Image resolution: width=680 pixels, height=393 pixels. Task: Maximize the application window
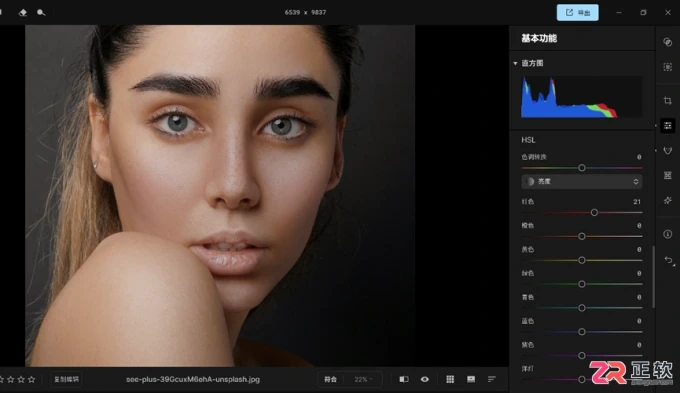pyautogui.click(x=643, y=13)
